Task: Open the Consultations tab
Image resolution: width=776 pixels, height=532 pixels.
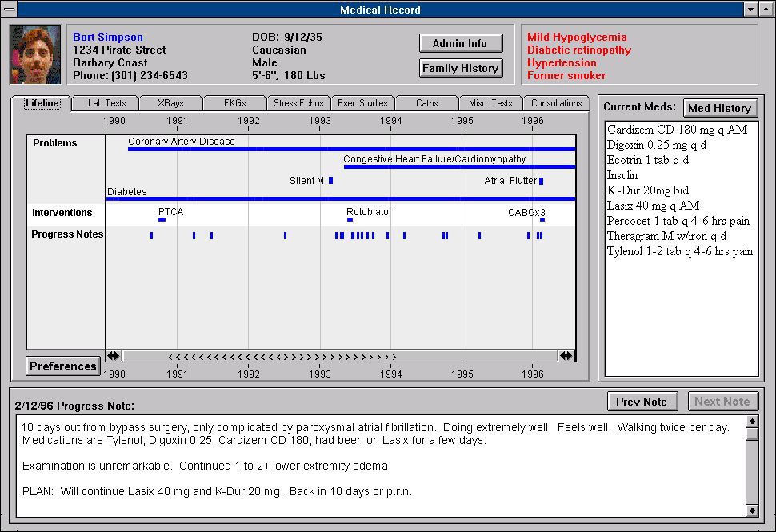Action: click(556, 103)
